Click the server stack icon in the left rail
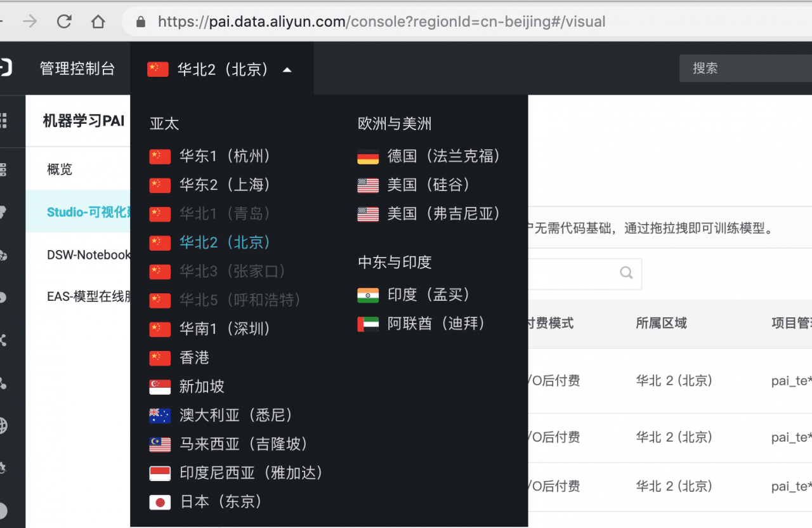 click(x=3, y=169)
